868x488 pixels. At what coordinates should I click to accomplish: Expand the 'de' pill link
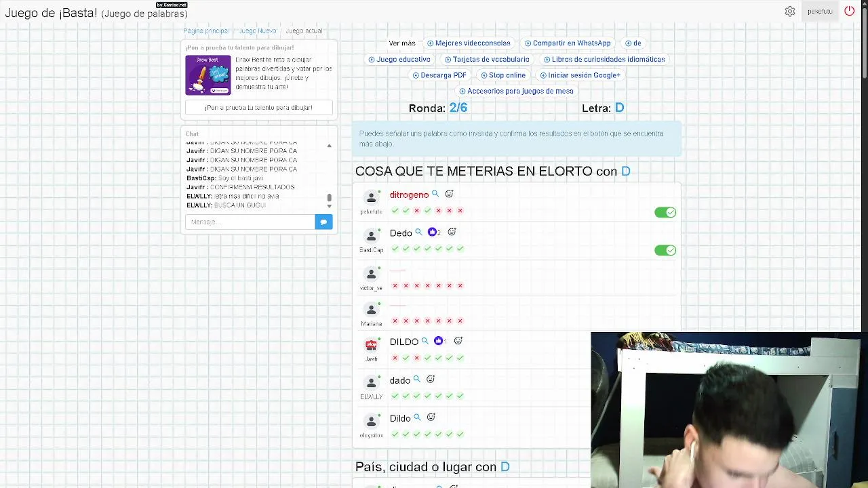633,43
